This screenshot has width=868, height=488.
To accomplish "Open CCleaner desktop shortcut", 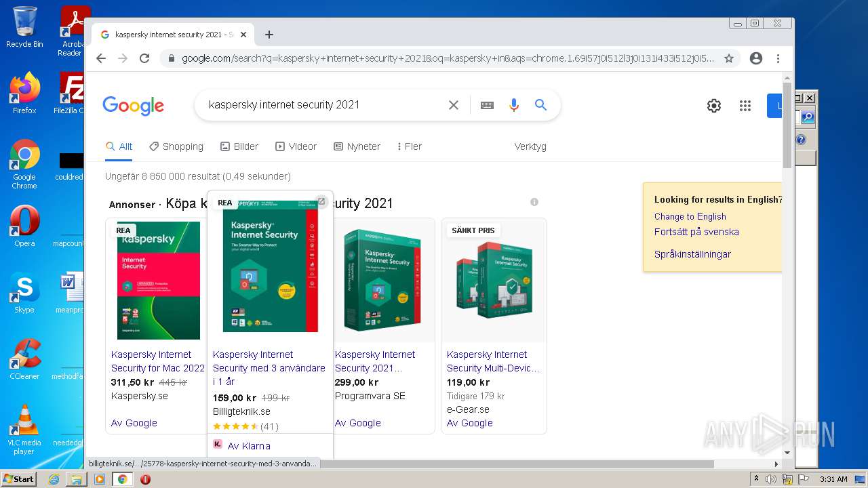I will coord(24,359).
